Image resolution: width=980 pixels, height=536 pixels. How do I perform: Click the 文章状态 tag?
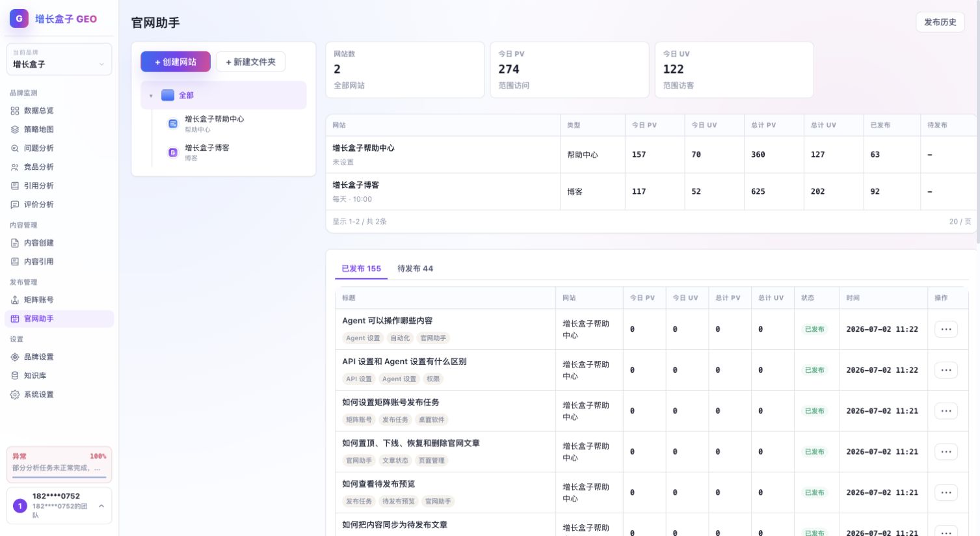tap(395, 461)
